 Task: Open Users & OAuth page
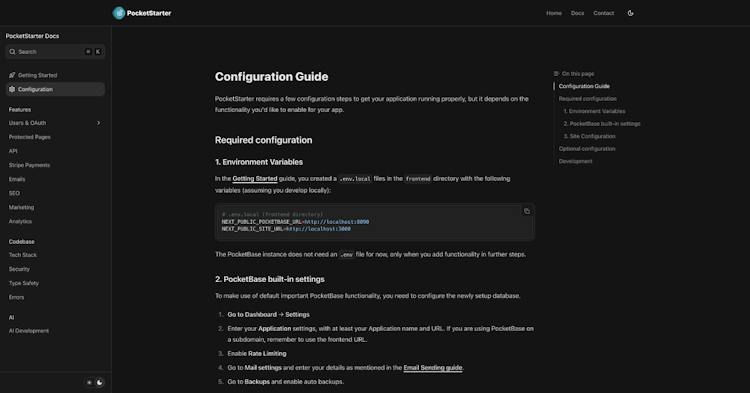coord(27,123)
